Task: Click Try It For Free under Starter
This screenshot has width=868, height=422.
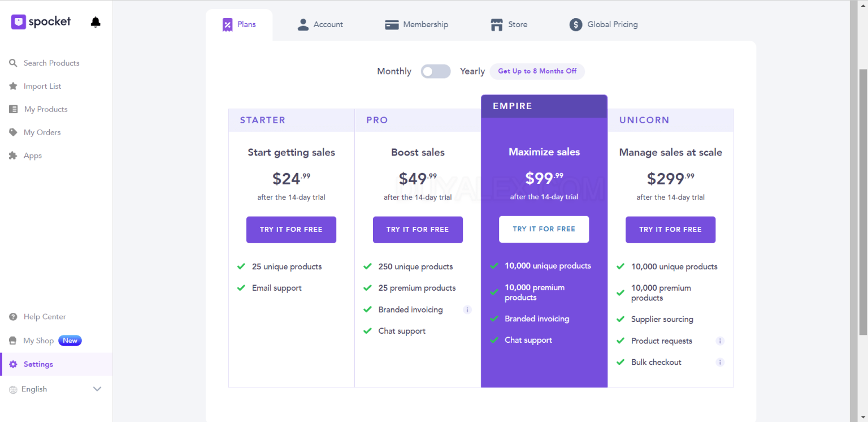Action: (291, 230)
